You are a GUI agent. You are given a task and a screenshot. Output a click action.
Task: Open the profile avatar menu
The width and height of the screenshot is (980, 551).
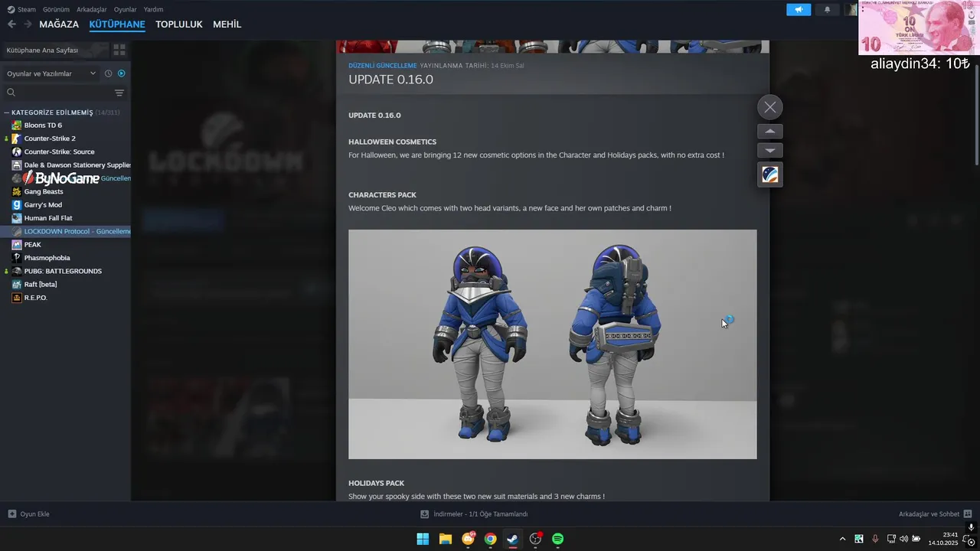pyautogui.click(x=851, y=10)
